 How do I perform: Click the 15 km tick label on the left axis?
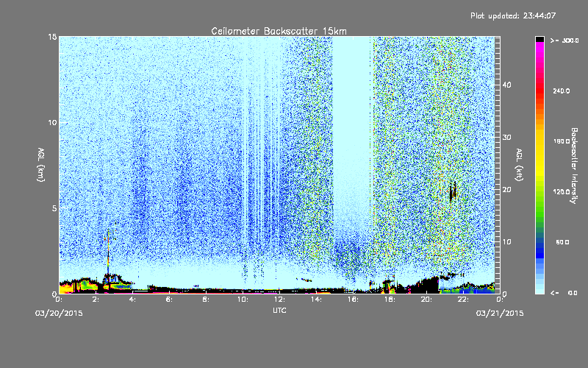pyautogui.click(x=52, y=37)
